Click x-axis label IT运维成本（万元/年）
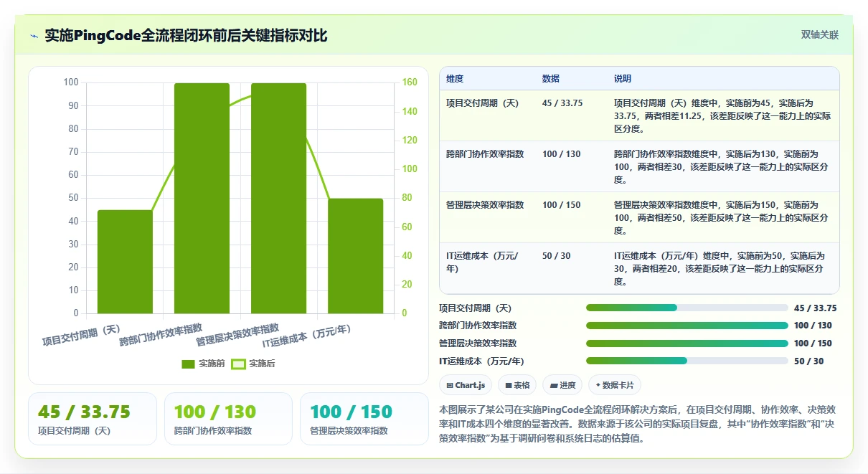Image resolution: width=868 pixels, height=474 pixels. coord(307,336)
